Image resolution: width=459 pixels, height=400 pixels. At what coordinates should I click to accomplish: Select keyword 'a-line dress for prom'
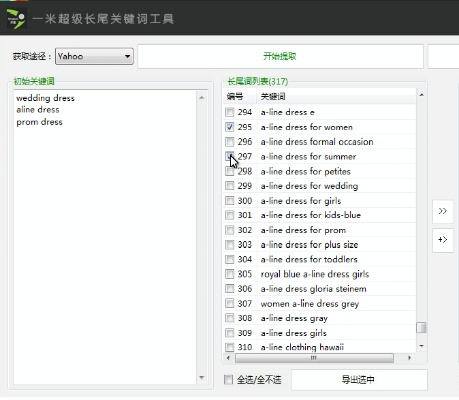pos(303,230)
